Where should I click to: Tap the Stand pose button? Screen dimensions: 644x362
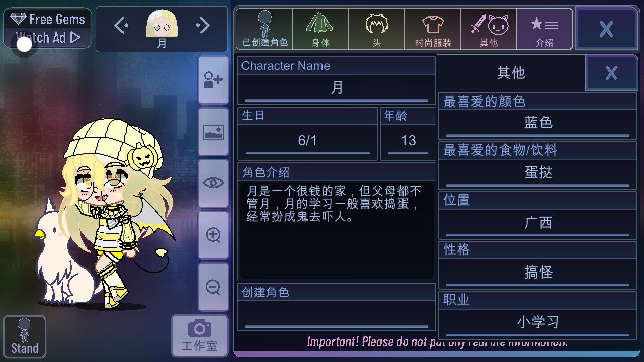(25, 336)
